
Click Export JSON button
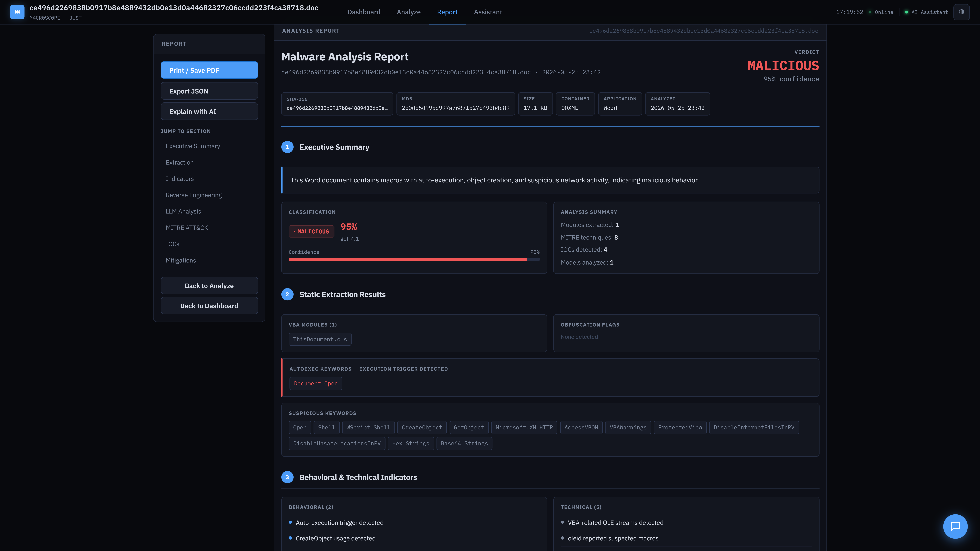click(209, 91)
